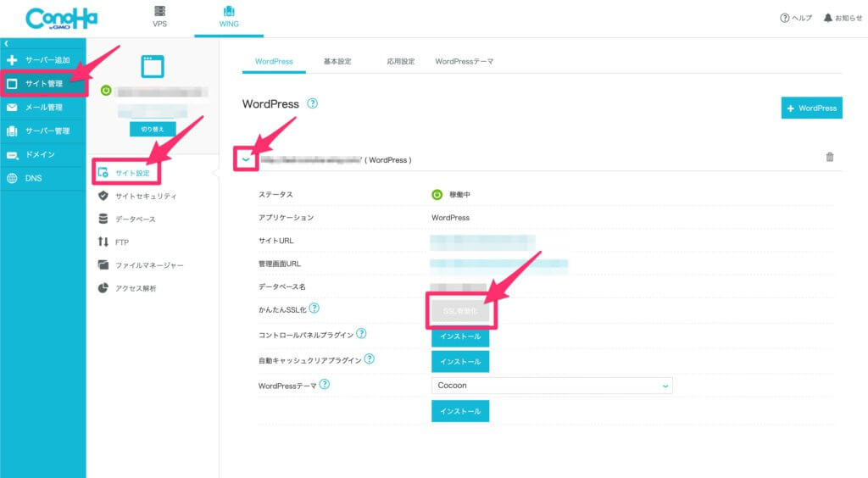Open メール管理 in sidebar
Screen dimensions: 868x478
[x=43, y=108]
